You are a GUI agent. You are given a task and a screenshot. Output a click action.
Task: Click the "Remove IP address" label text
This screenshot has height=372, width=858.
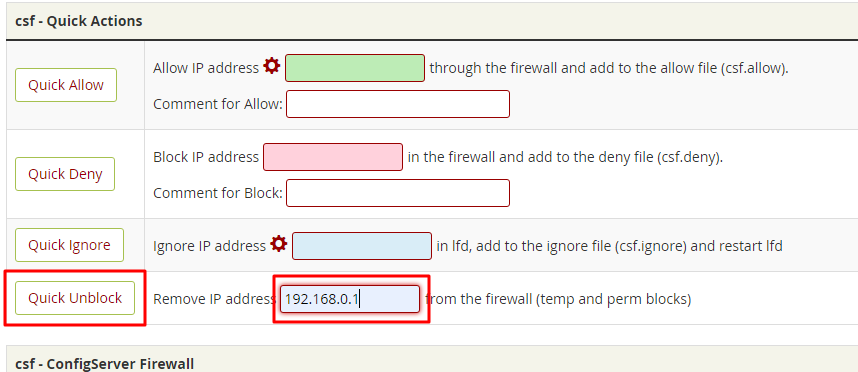coord(213,299)
